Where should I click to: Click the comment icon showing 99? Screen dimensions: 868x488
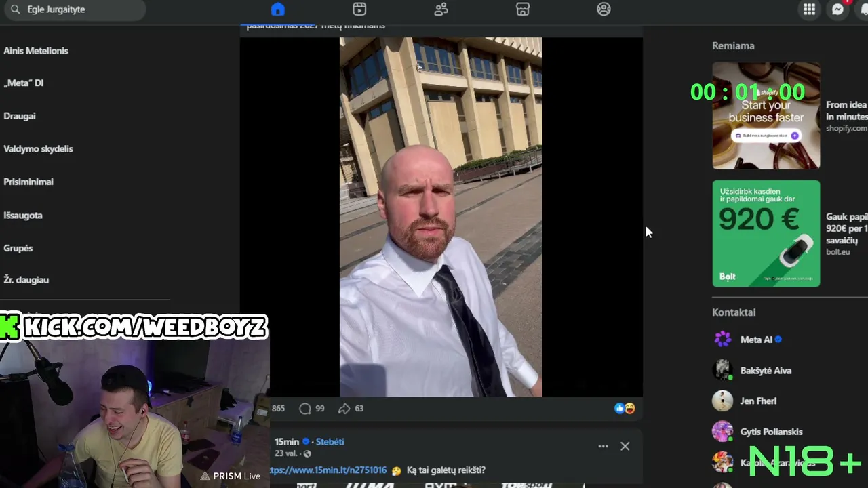305,409
